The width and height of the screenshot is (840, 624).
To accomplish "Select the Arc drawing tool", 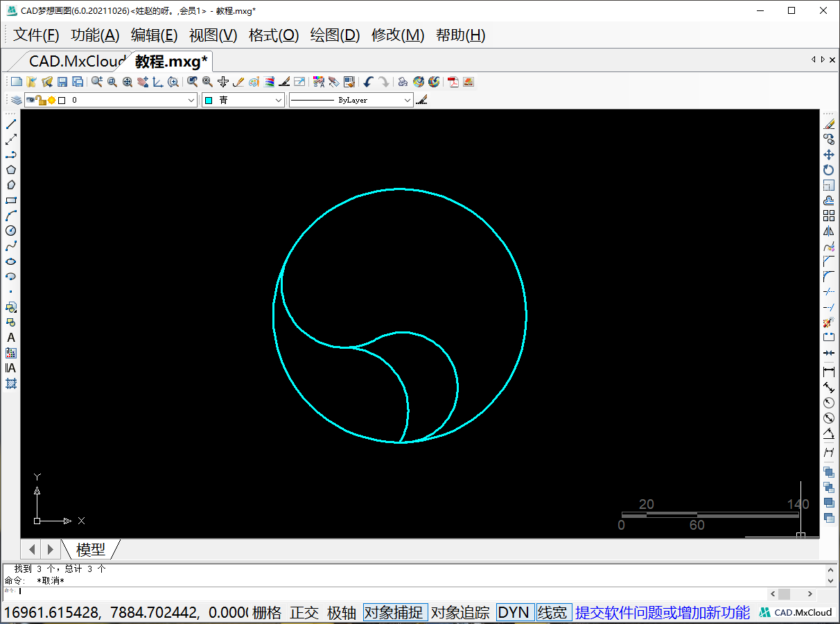I will pos(11,216).
